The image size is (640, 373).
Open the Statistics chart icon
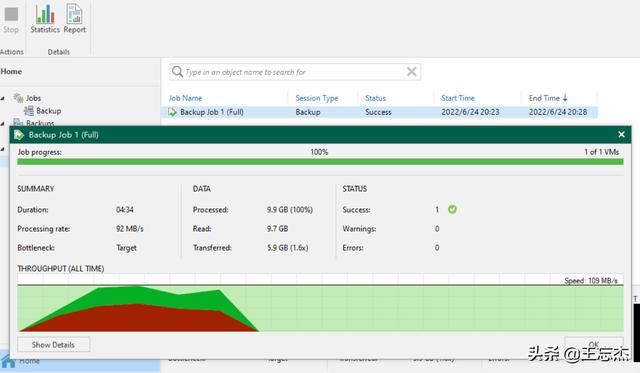(45, 13)
